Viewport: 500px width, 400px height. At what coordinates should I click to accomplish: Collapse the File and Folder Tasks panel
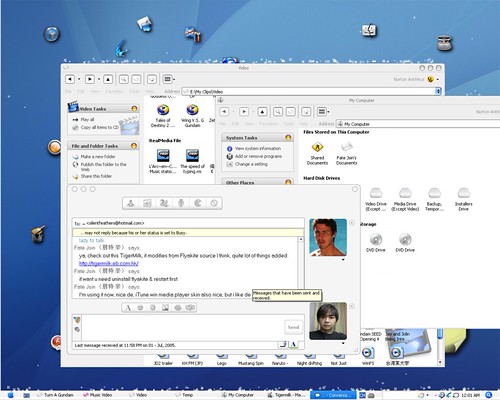click(x=134, y=146)
